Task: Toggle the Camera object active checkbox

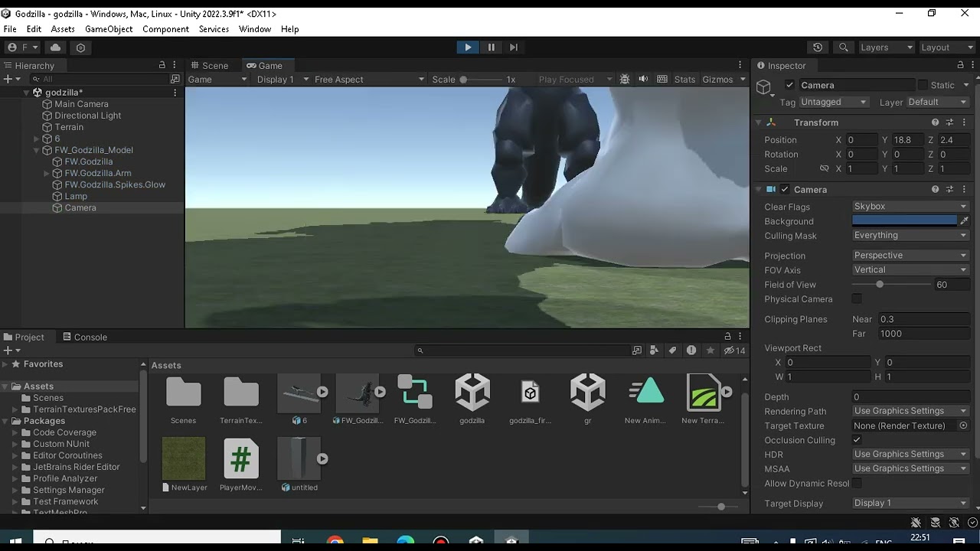Action: 789,85
